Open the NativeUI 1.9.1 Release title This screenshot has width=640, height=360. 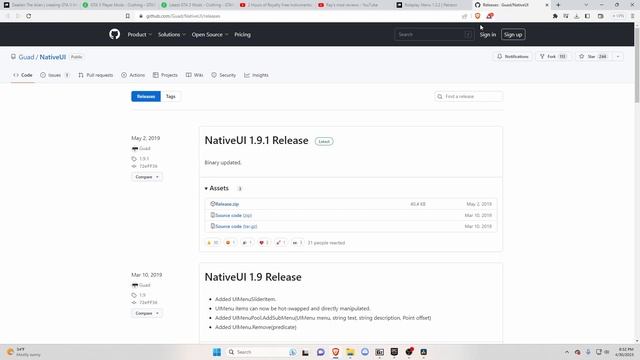pos(256,140)
